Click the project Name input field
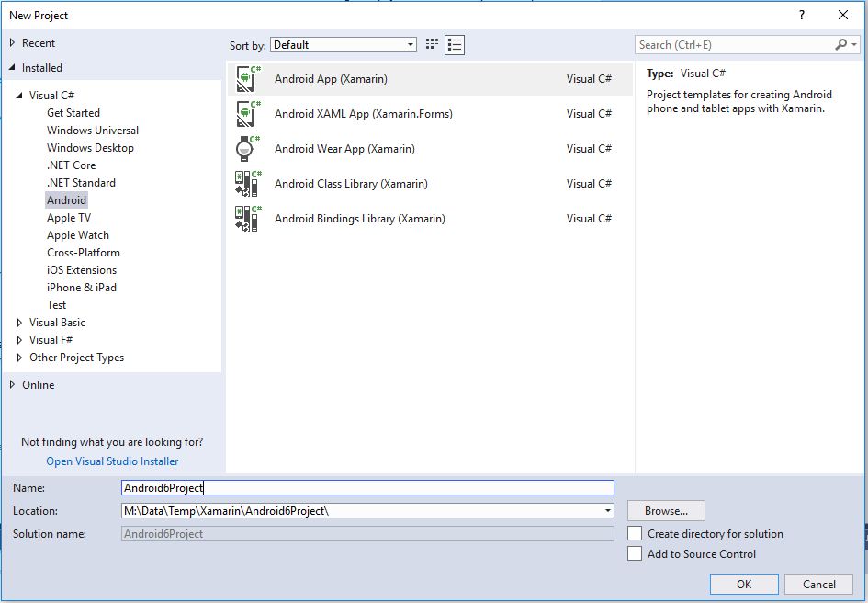 click(x=367, y=488)
